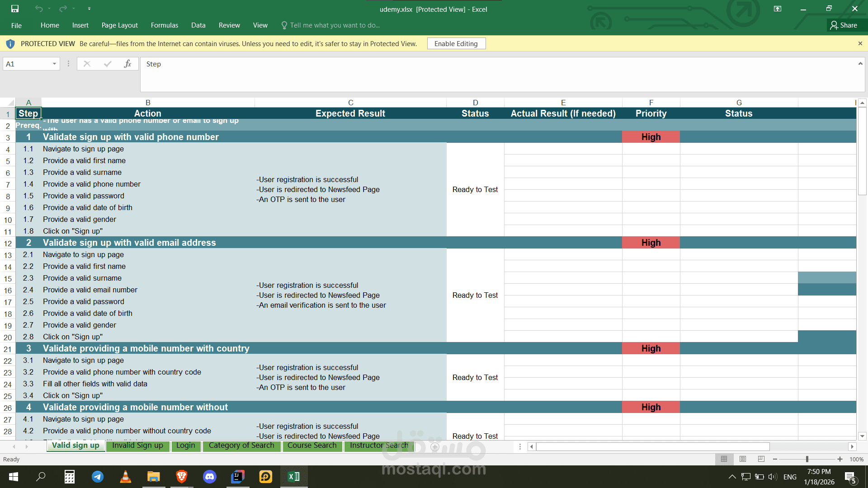Click the Enable Editing button
The image size is (868, 488).
(456, 44)
